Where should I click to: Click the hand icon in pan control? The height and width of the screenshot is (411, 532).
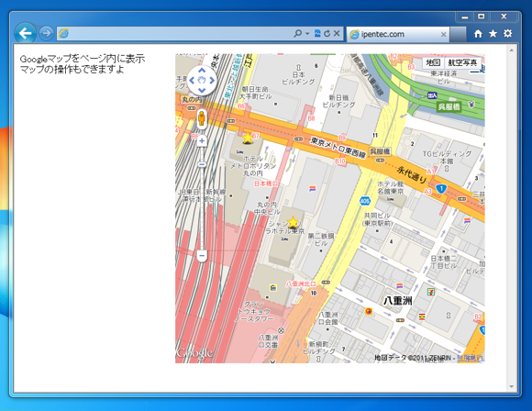202,81
